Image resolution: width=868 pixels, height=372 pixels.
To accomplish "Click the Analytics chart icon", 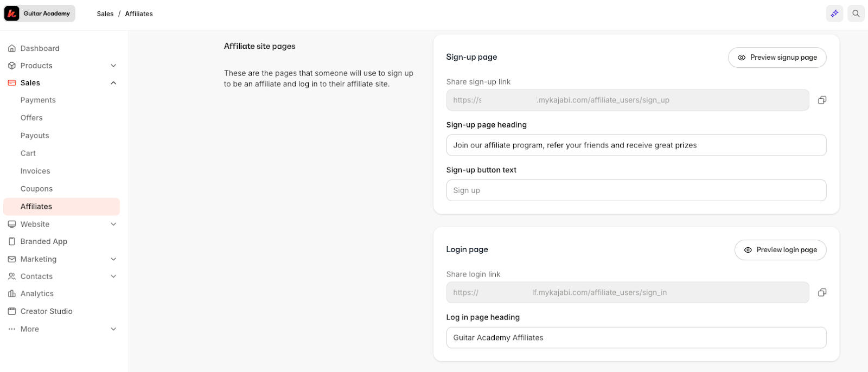I will (12, 293).
